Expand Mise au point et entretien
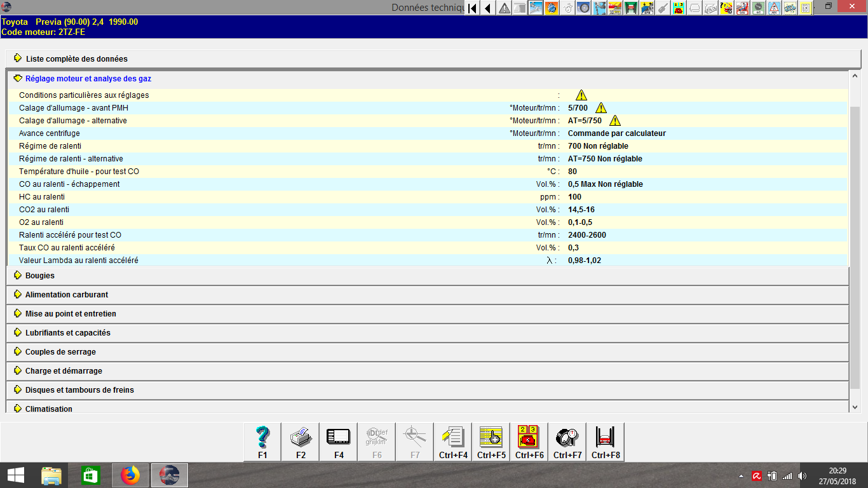The image size is (868, 488). [x=428, y=314]
